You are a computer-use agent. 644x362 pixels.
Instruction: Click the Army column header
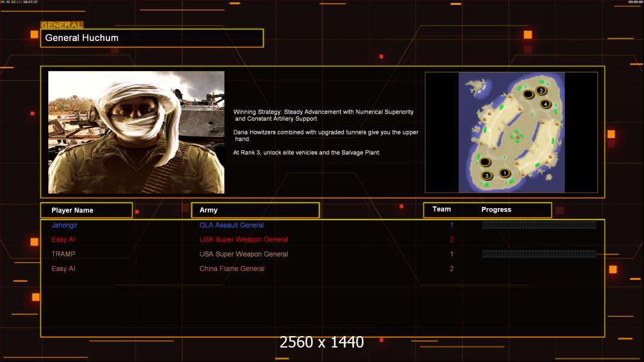256,210
